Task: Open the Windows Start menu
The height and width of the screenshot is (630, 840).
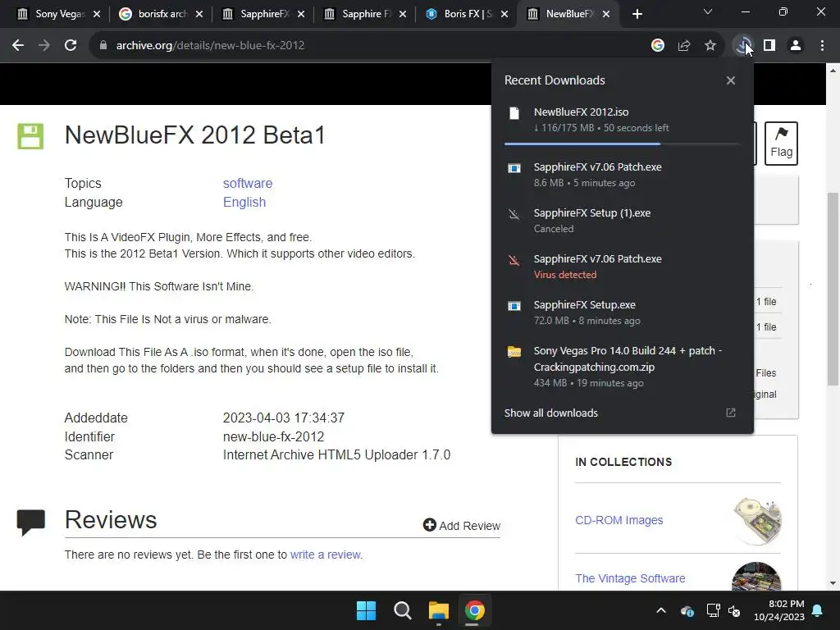Action: 367,610
